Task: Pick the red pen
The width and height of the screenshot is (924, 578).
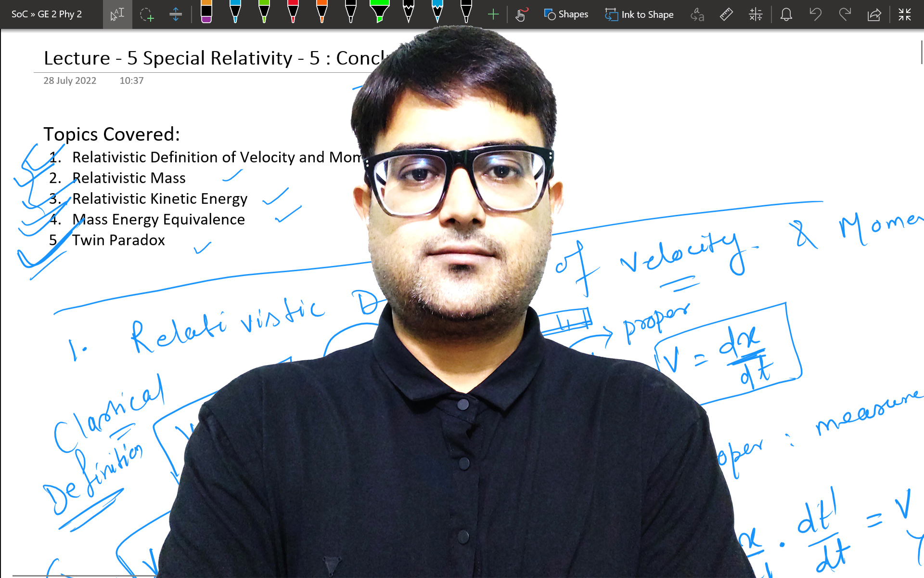Action: point(293,12)
